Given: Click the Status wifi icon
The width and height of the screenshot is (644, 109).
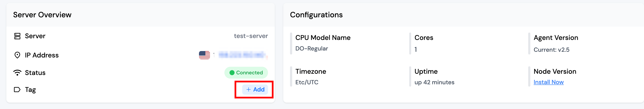Looking at the screenshot, I should (17, 73).
